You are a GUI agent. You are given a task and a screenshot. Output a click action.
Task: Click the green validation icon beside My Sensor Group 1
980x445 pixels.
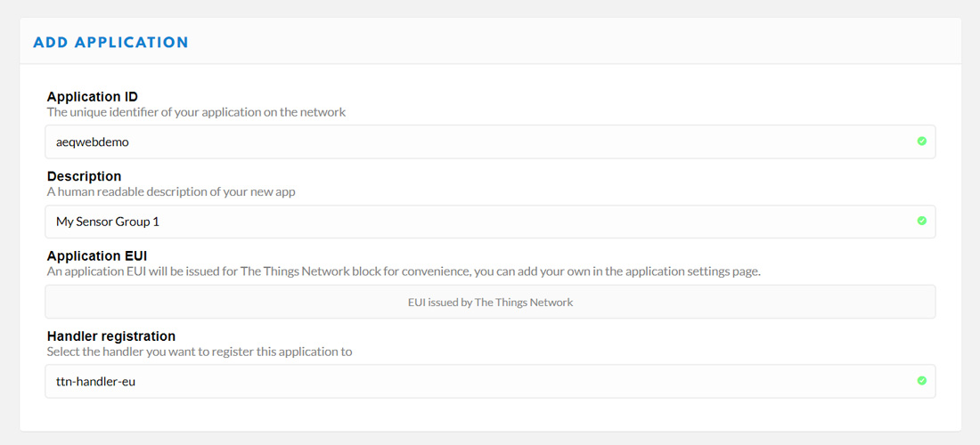(921, 221)
